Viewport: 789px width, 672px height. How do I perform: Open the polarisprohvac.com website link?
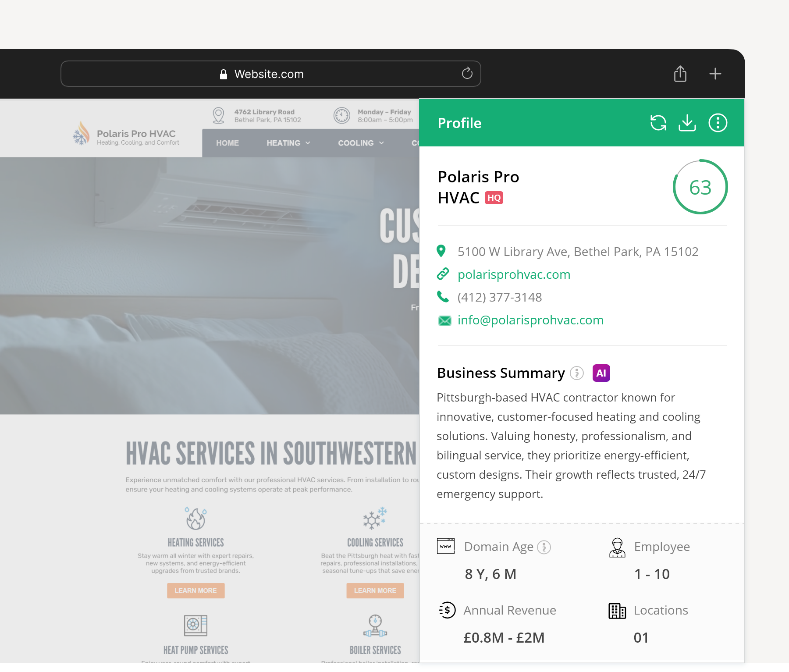[514, 274]
